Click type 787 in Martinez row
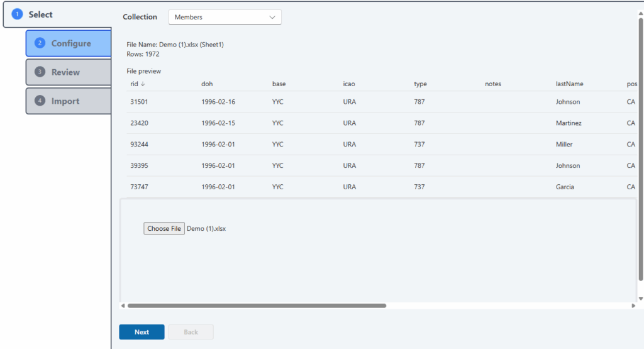Viewport: 644px width, 349px height. pyautogui.click(x=419, y=123)
